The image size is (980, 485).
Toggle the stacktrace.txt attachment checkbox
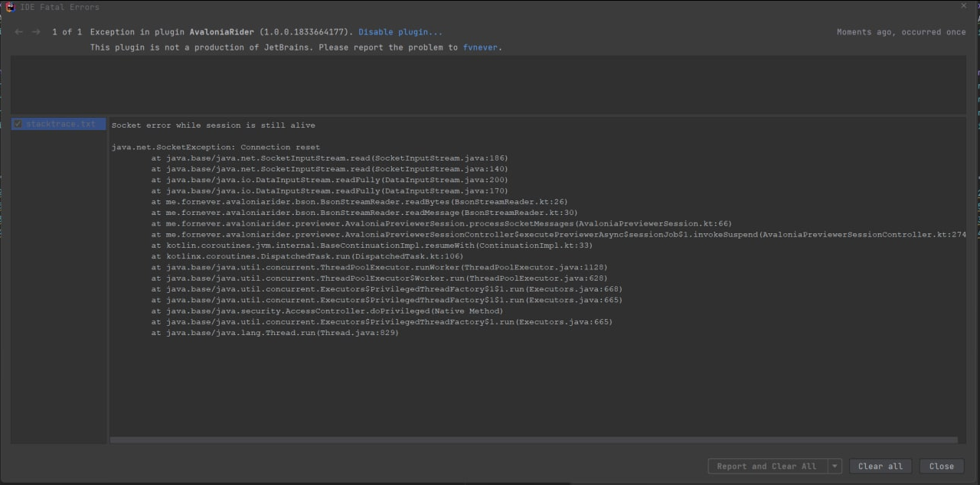pos(18,124)
